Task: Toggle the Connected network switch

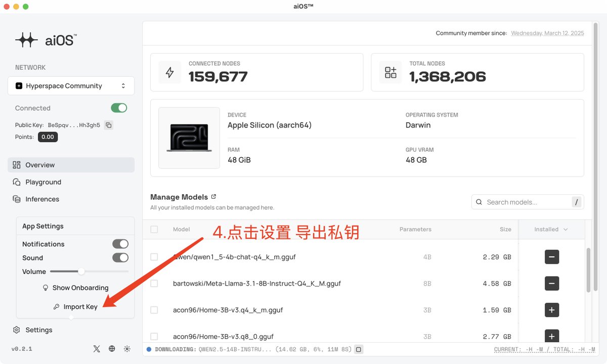Action: [119, 108]
